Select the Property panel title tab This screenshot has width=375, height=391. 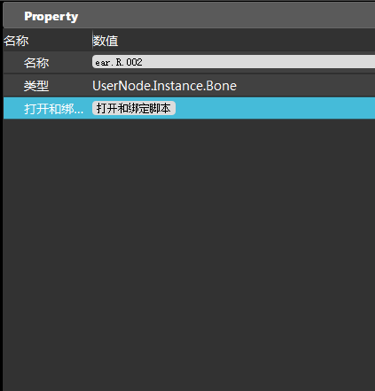51,16
